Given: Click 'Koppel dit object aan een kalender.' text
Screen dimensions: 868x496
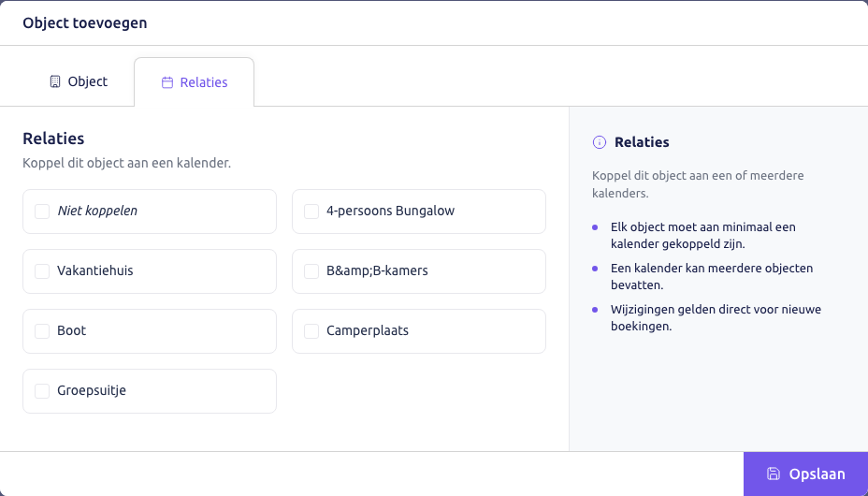Looking at the screenshot, I should coord(127,164).
